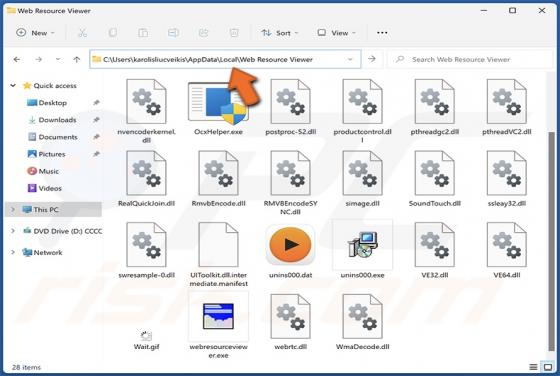Select This PC in navigation pane
The height and width of the screenshot is (376, 560).
click(x=54, y=210)
